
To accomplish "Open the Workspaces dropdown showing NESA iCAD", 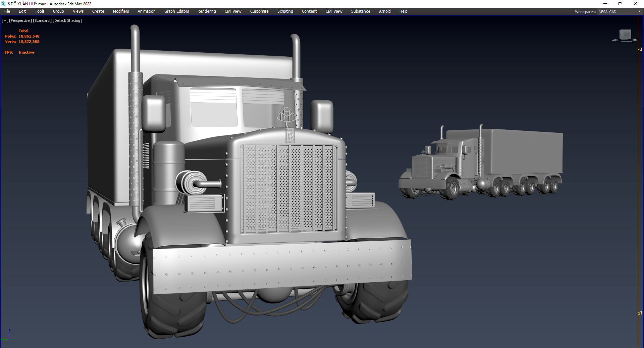I will click(x=620, y=12).
